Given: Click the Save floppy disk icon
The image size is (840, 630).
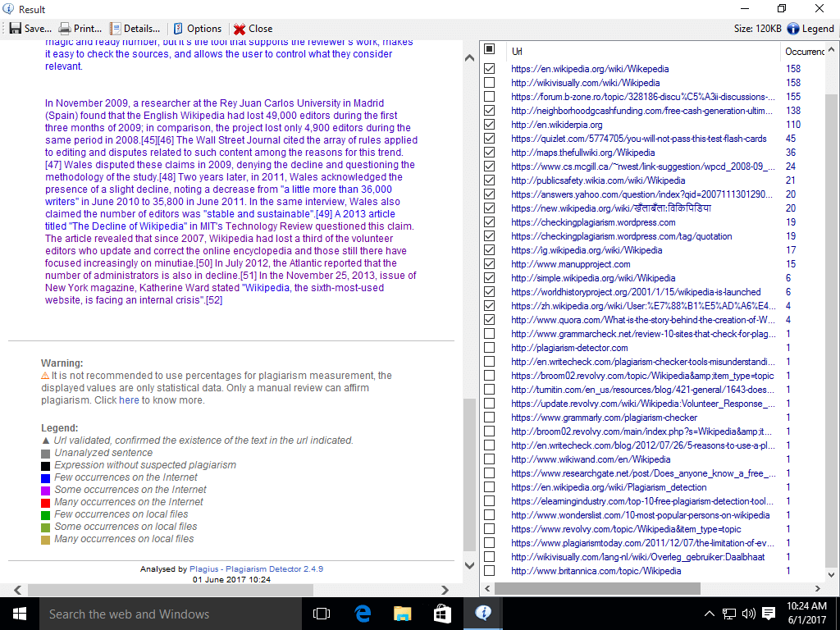Looking at the screenshot, I should pos(16,28).
